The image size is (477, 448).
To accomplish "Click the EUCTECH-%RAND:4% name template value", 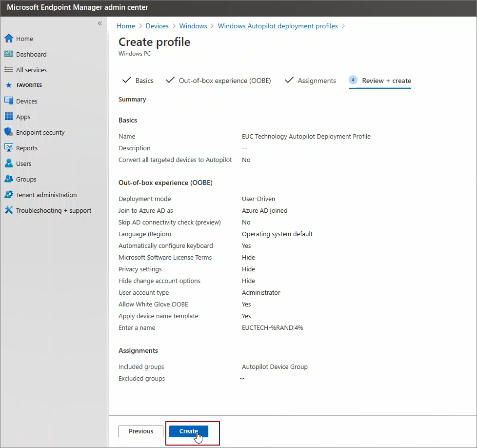I will tap(272, 328).
